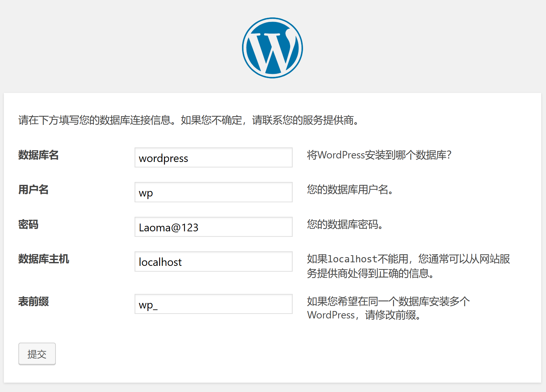
Task: Click the 用户名 label
Action: pos(33,190)
